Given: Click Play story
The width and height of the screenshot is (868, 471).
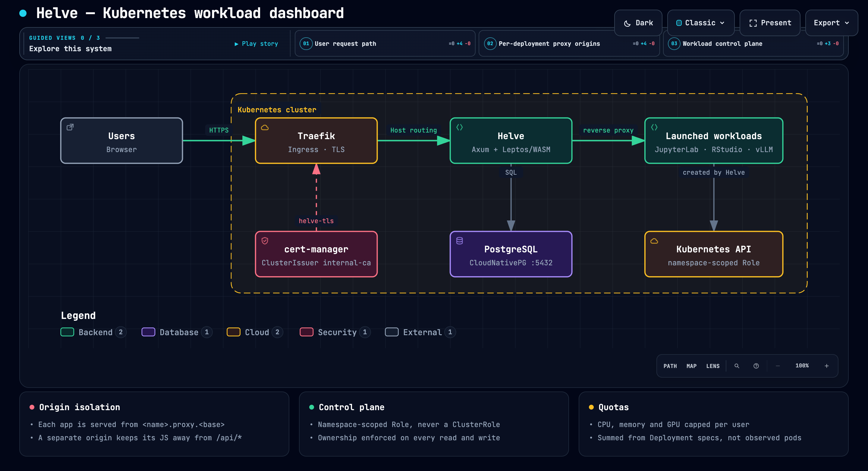Looking at the screenshot, I should tap(256, 44).
